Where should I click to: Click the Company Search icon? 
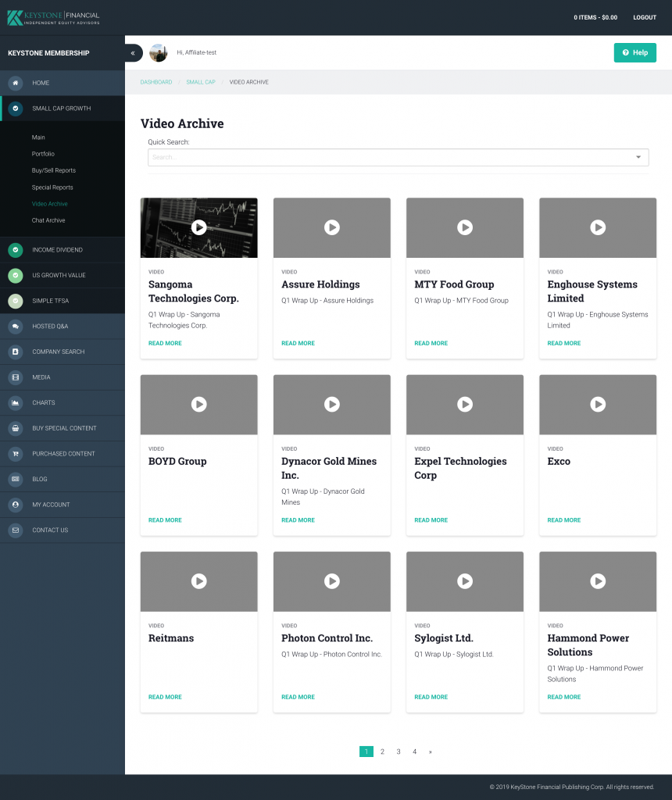pos(16,352)
